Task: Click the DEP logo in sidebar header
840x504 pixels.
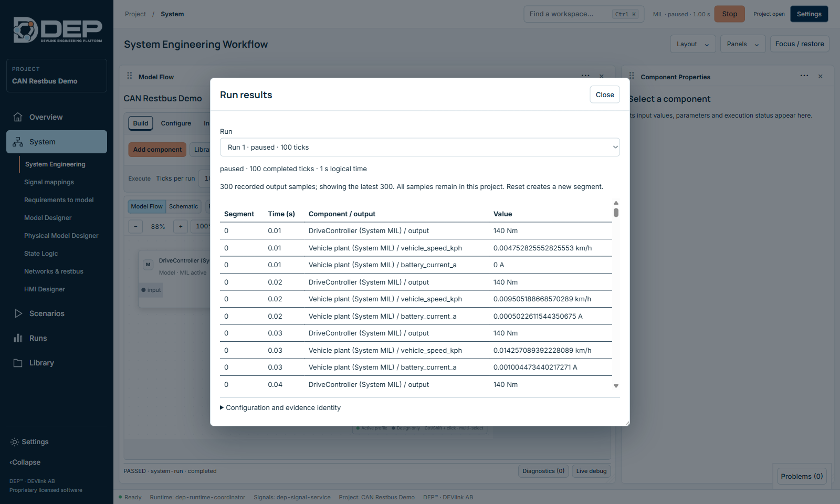Action: [57, 30]
